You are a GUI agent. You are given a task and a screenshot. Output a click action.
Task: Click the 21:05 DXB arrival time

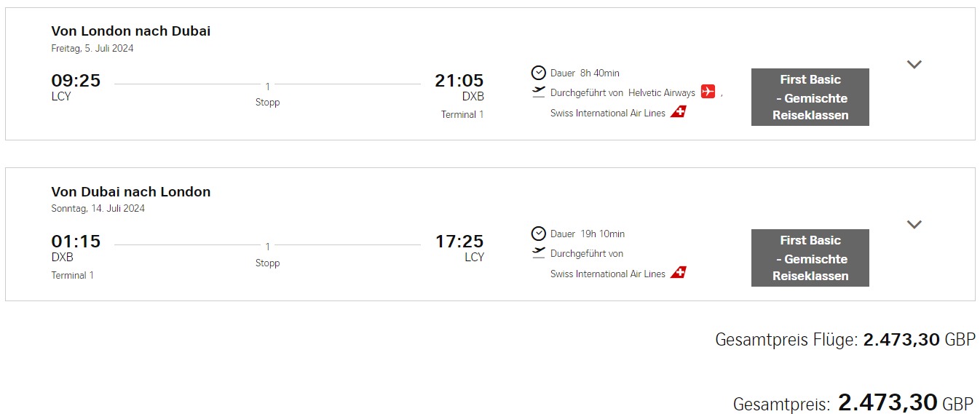pos(459,81)
